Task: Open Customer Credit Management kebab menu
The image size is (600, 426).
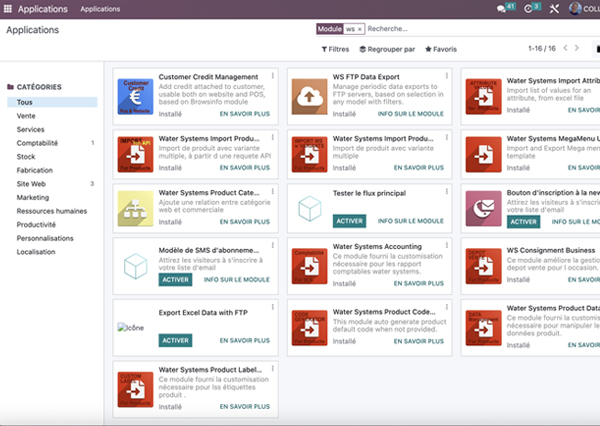Action: (272, 76)
